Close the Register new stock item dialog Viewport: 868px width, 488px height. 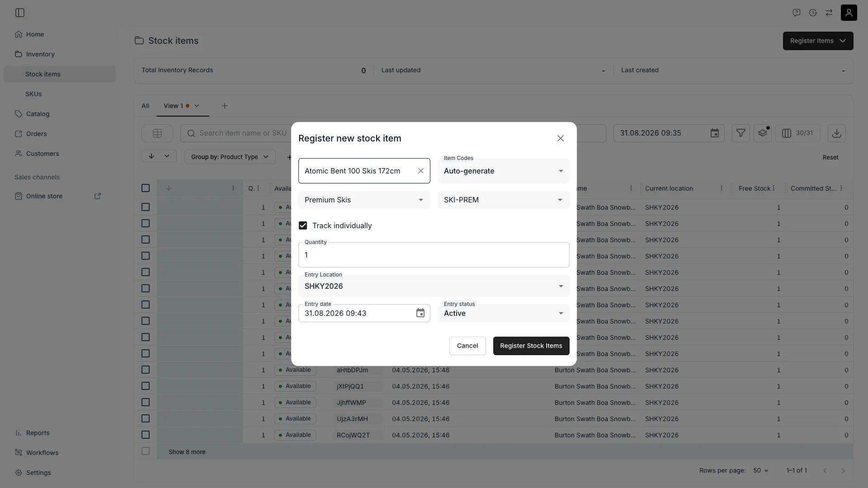point(561,138)
